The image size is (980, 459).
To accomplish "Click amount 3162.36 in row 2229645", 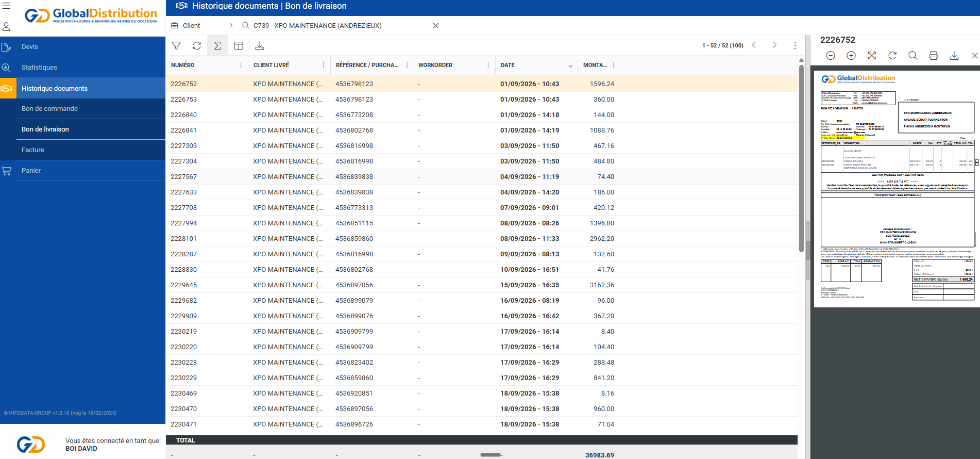I will pyautogui.click(x=602, y=285).
